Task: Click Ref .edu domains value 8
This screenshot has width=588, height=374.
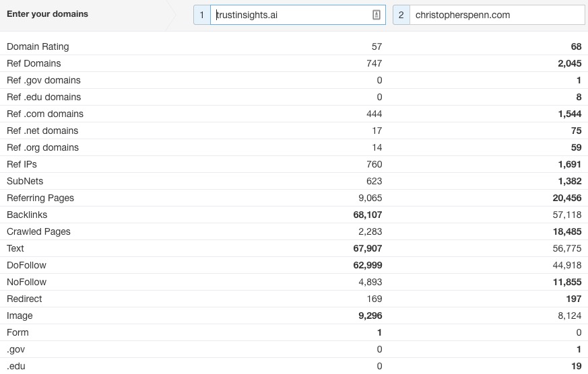Action: pyautogui.click(x=579, y=97)
